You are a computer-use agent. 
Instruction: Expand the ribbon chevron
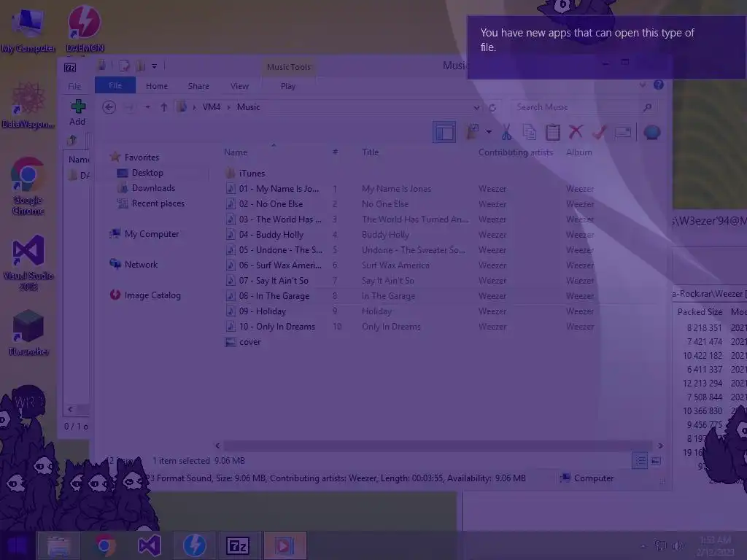[x=643, y=85]
